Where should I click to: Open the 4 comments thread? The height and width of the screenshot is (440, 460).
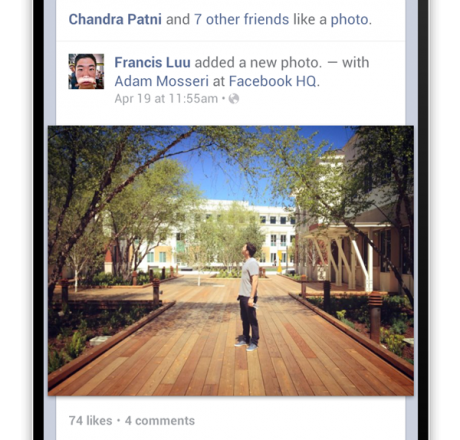pos(160,421)
